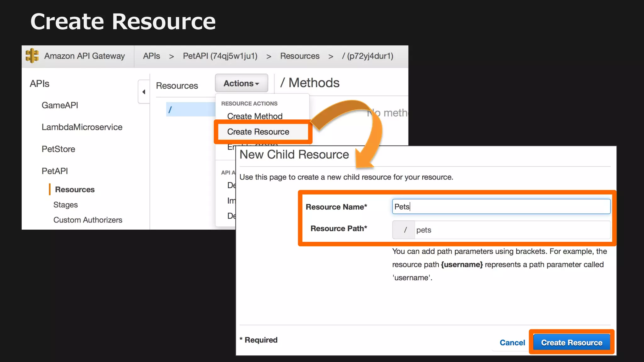Image resolution: width=644 pixels, height=362 pixels.
Task: Collapse the sidebar with the left arrow
Action: [144, 92]
